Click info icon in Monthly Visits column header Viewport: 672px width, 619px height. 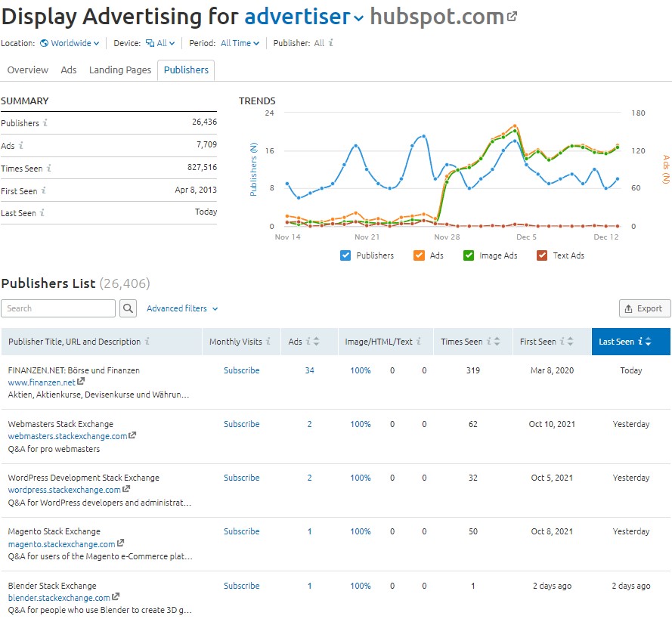(x=268, y=341)
